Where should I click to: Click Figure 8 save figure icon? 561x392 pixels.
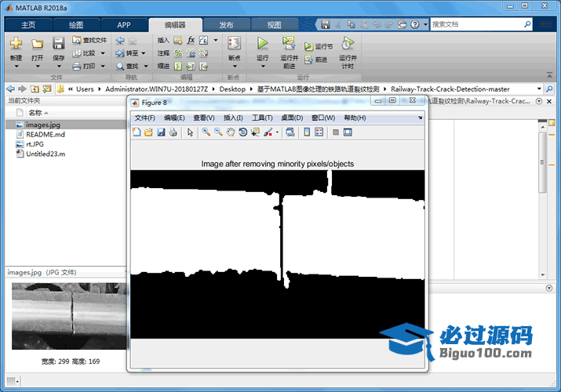[x=161, y=132]
